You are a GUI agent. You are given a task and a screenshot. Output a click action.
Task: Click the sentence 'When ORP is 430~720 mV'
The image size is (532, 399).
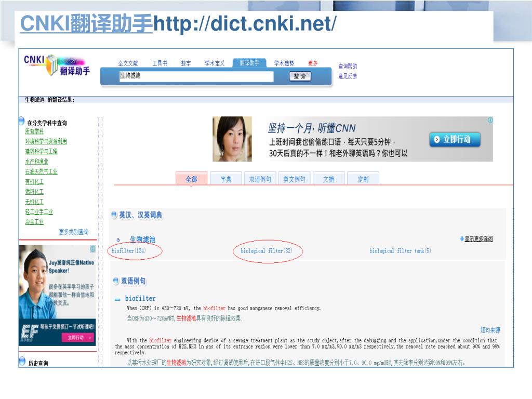[223, 308]
